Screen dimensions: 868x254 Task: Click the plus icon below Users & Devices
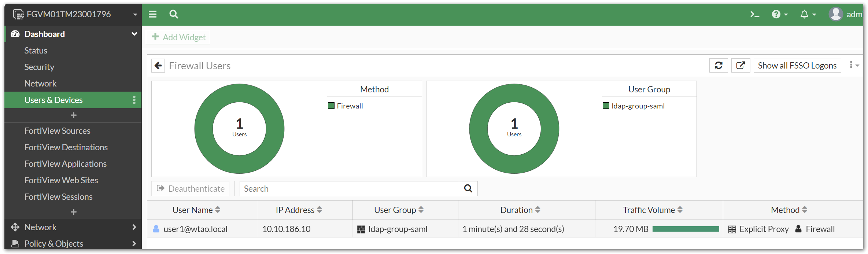[73, 115]
